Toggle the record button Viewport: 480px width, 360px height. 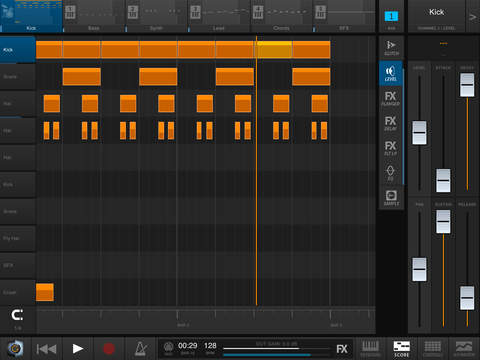109,349
